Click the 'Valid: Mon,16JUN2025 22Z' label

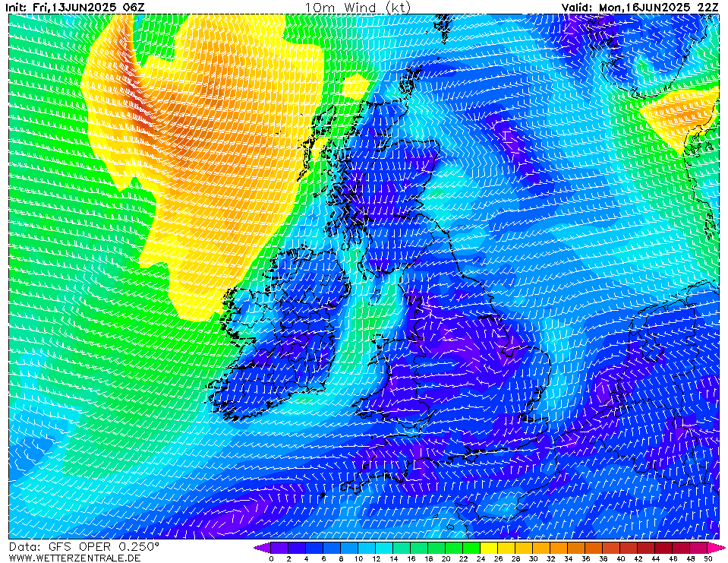640,7
